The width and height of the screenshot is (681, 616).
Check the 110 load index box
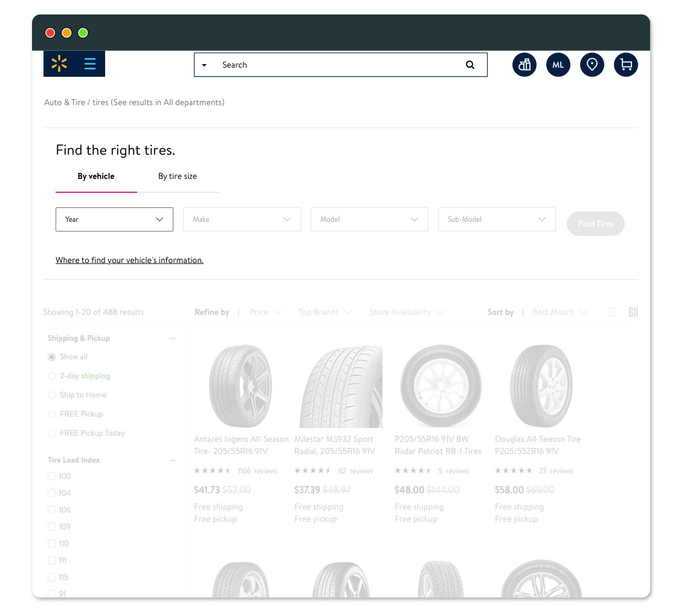click(x=52, y=544)
